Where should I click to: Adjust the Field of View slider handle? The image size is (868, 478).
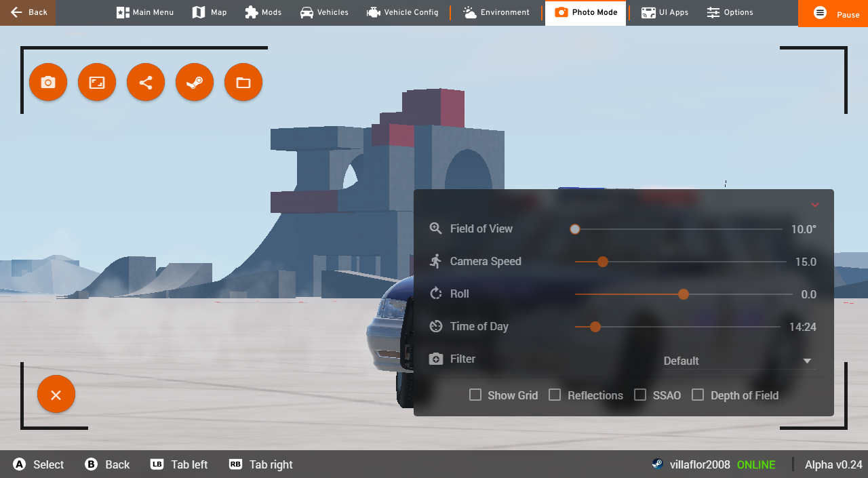(x=575, y=229)
